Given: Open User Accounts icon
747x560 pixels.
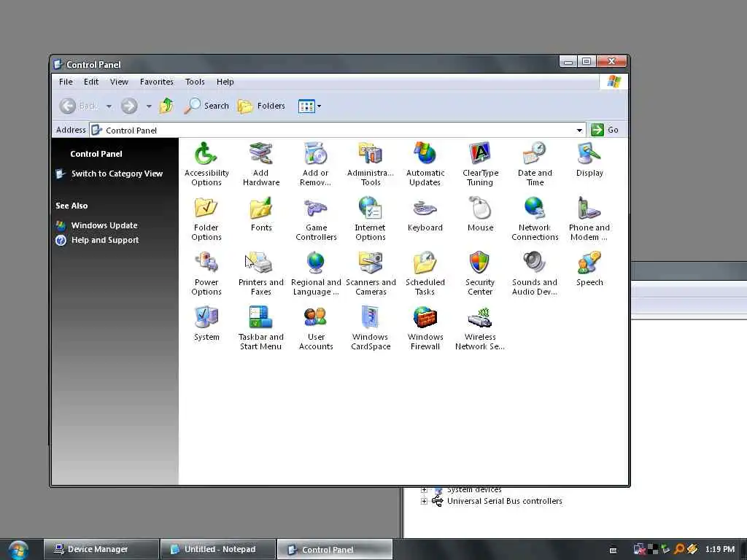Looking at the screenshot, I should [x=315, y=329].
